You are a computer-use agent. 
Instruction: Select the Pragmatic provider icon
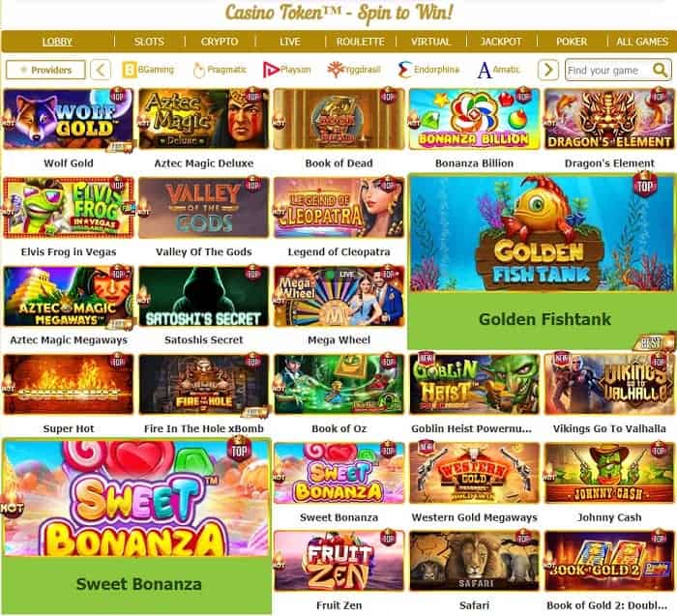point(220,70)
